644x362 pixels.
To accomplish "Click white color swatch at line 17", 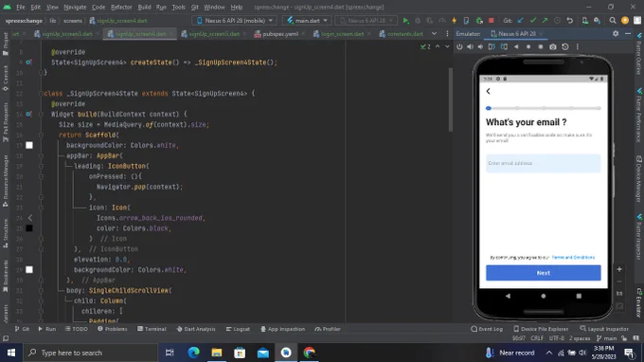I will pos(29,145).
